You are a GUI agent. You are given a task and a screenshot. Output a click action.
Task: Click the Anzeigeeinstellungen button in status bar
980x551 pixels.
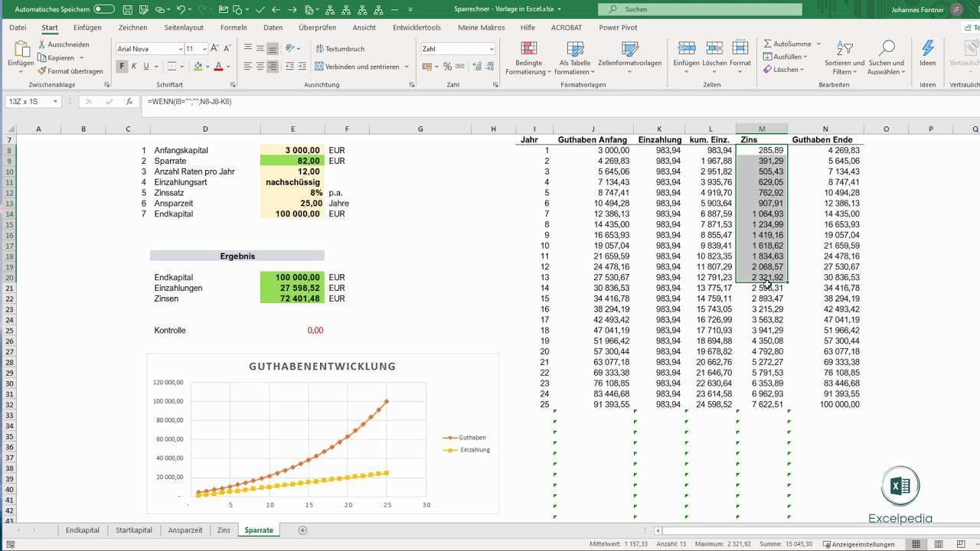click(x=858, y=544)
